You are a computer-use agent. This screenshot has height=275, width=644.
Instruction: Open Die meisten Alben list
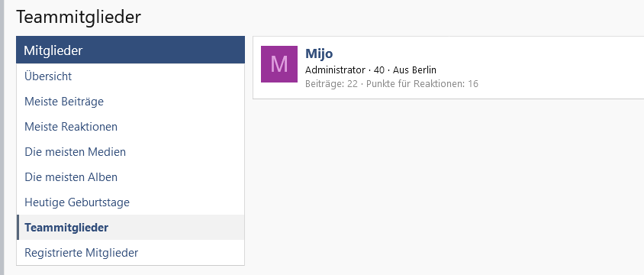(x=71, y=176)
